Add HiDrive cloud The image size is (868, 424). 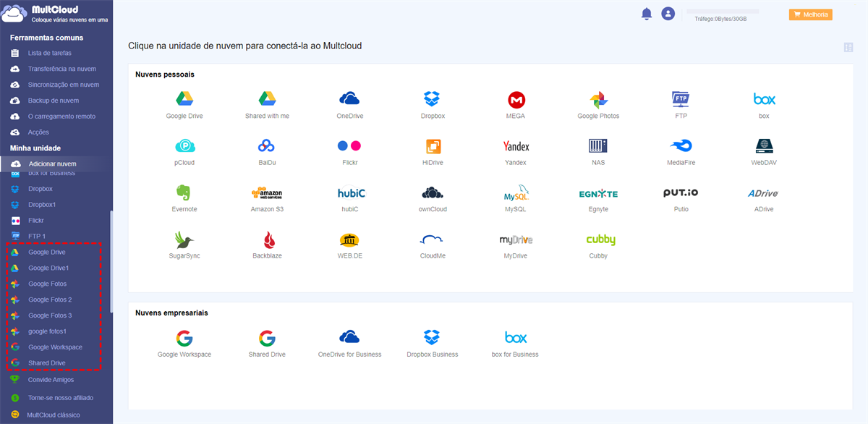[433, 152]
